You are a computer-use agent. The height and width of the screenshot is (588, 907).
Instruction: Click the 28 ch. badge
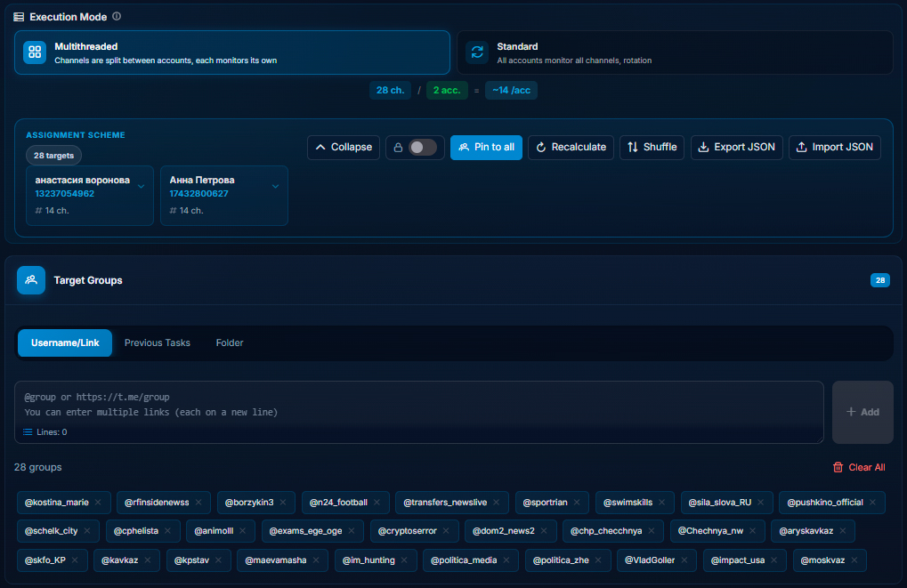click(391, 90)
